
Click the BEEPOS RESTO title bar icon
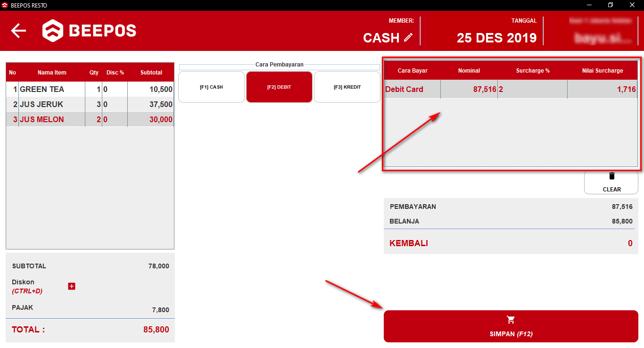coord(5,5)
